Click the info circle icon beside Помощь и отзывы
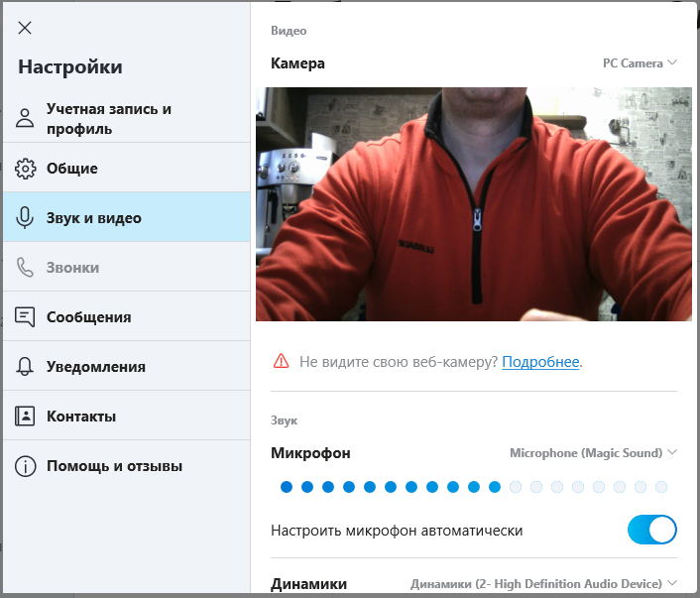Viewport: 700px width, 598px height. pos(25,466)
